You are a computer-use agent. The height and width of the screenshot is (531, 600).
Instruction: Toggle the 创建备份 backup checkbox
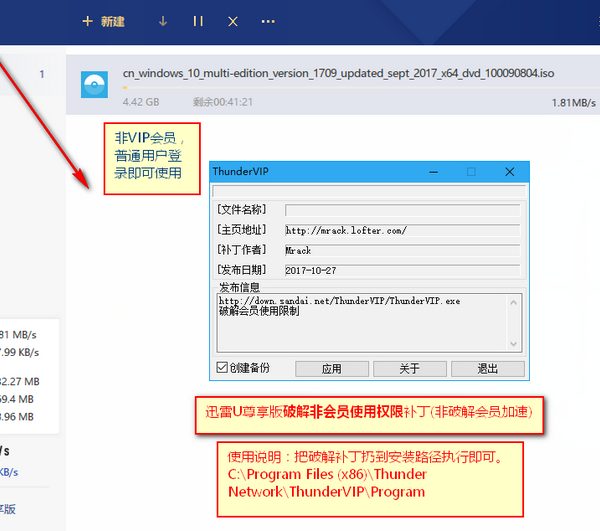pyautogui.click(x=223, y=368)
